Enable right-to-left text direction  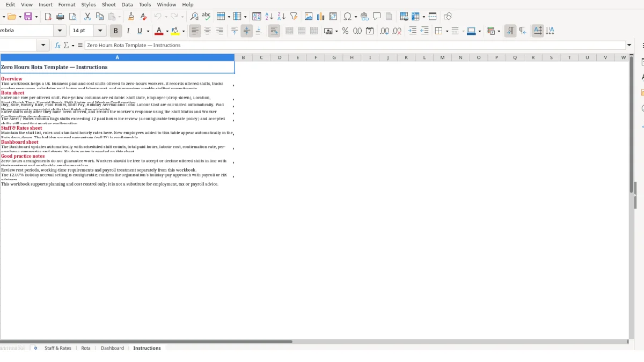point(522,31)
